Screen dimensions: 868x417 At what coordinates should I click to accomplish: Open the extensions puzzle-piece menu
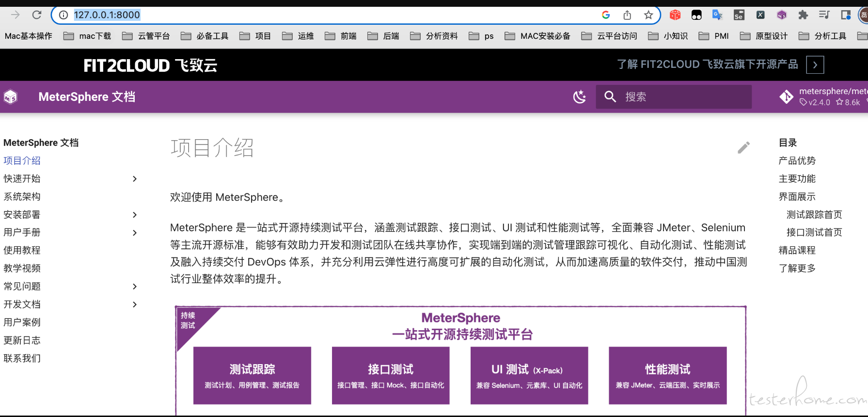tap(803, 15)
